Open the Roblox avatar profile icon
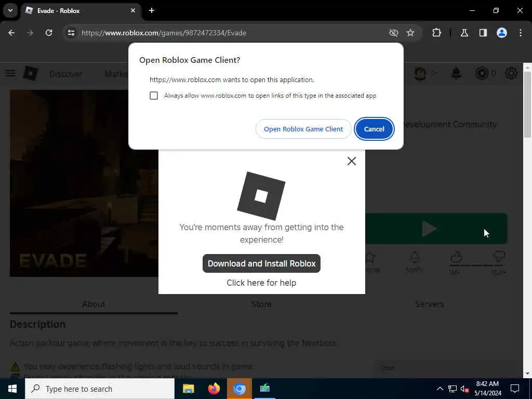This screenshot has height=399, width=532. coord(420,73)
